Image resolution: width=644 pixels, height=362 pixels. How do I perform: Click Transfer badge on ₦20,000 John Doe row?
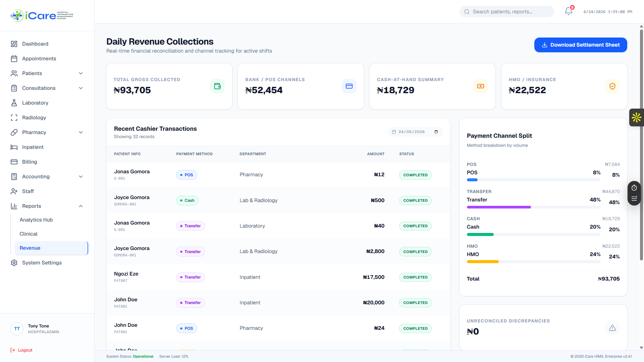click(190, 303)
